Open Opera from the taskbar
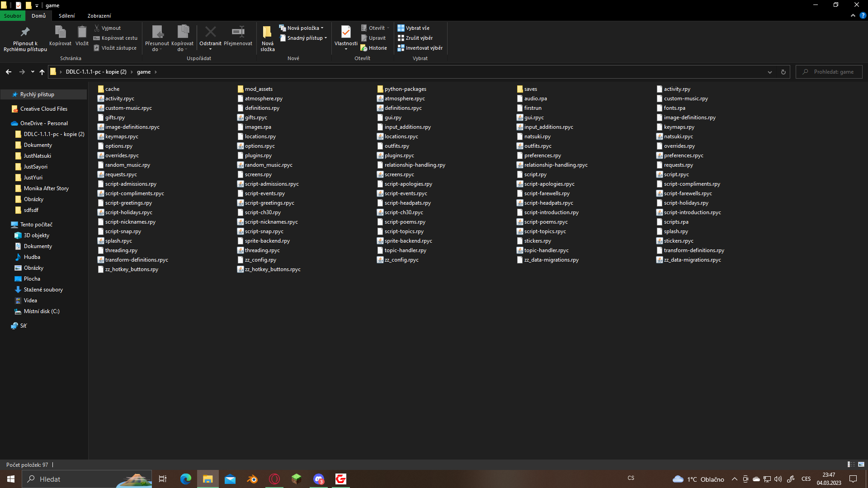This screenshot has width=868, height=488. tap(274, 479)
